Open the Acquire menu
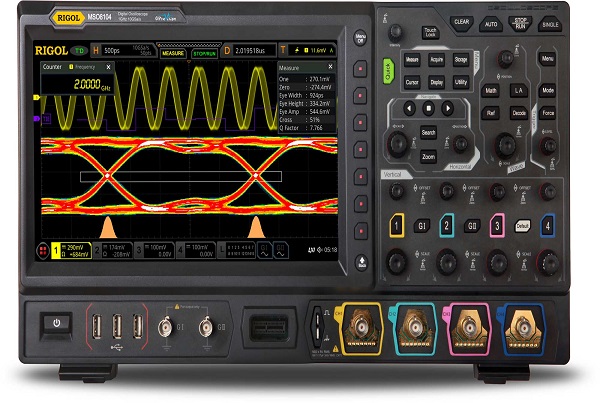 [x=437, y=59]
